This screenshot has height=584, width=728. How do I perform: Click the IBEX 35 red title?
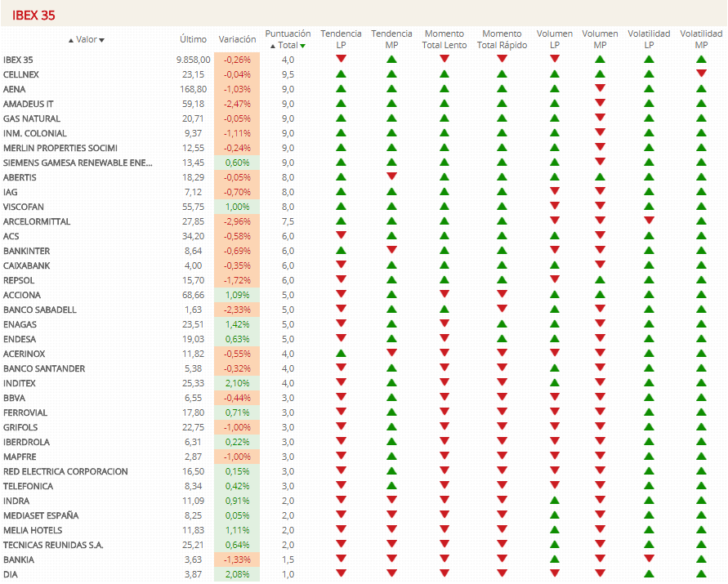33,16
